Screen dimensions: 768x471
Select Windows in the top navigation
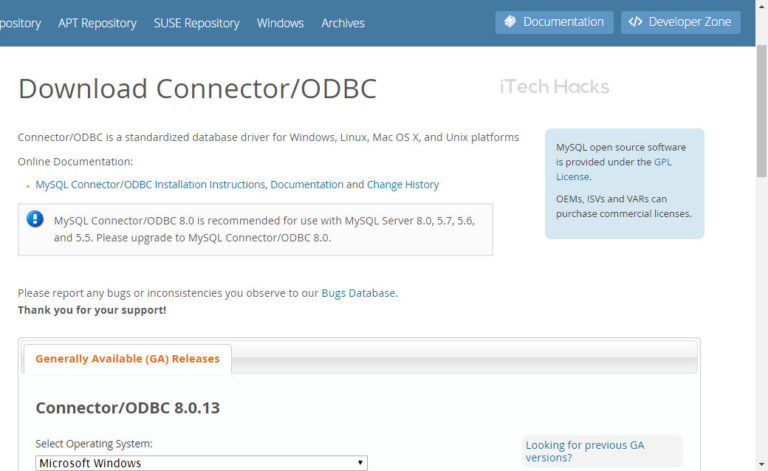[280, 23]
